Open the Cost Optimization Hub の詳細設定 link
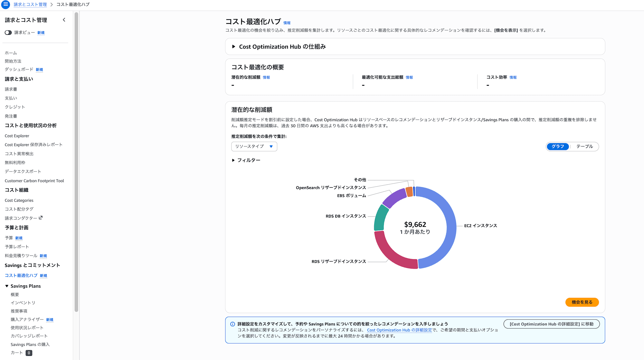644x360 pixels. (399, 330)
